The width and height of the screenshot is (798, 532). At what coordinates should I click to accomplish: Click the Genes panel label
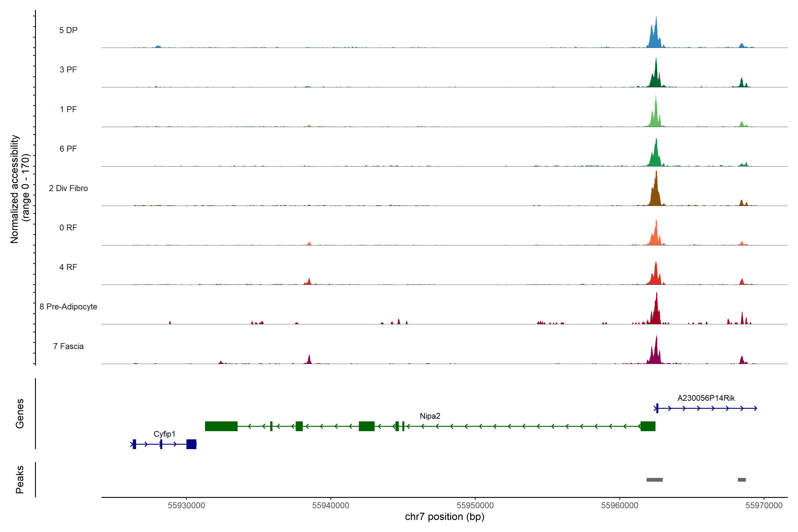click(x=20, y=414)
